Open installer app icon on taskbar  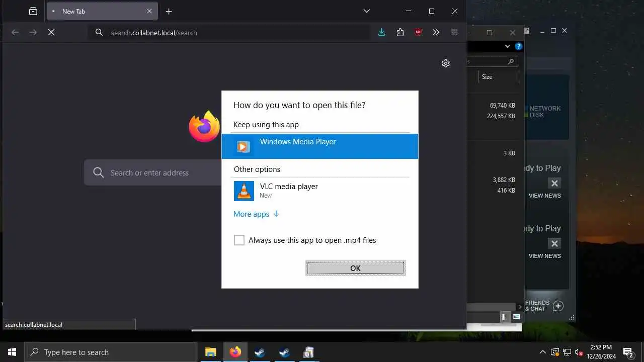pyautogui.click(x=308, y=352)
